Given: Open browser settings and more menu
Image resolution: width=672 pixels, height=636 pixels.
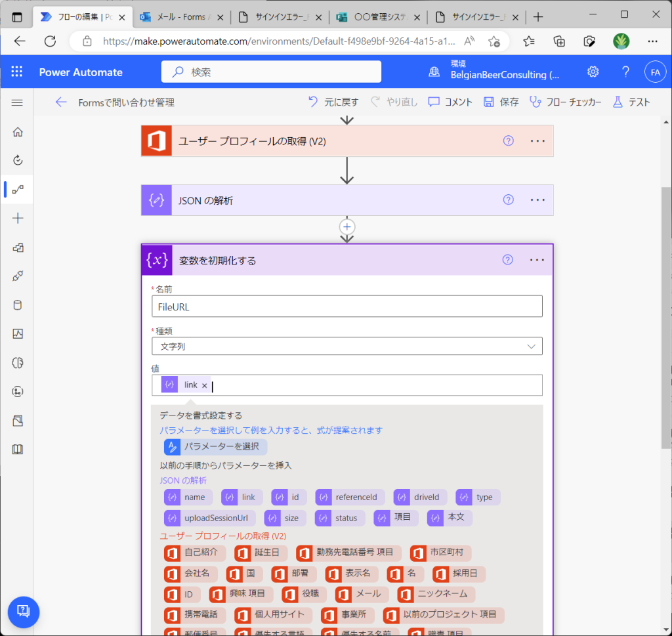Looking at the screenshot, I should coord(653,41).
